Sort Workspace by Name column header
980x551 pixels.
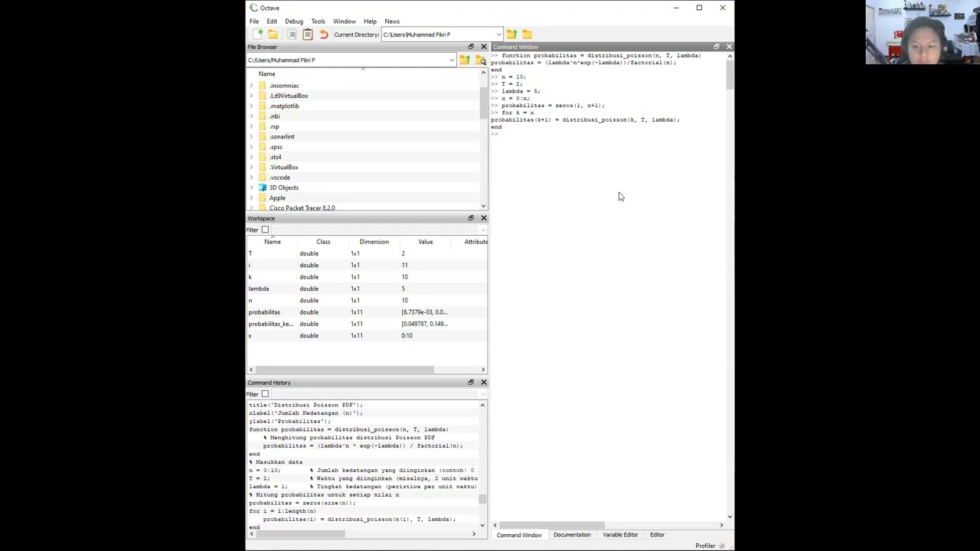click(273, 242)
